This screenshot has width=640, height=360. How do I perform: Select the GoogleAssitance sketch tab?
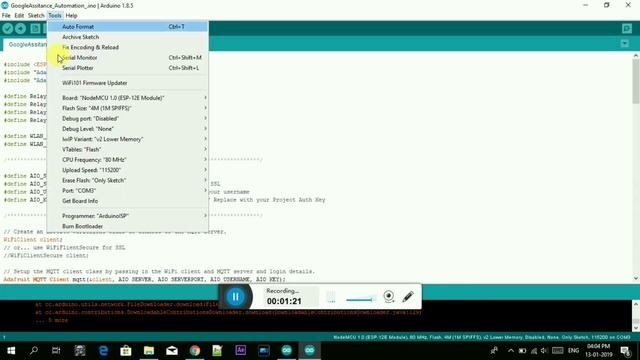pyautogui.click(x=25, y=44)
